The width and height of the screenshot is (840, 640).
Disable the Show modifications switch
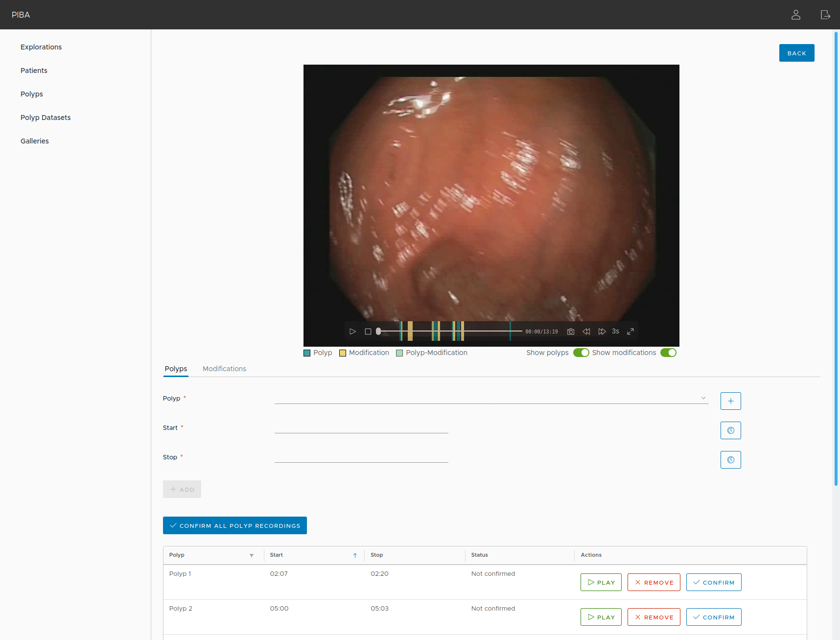click(x=668, y=353)
